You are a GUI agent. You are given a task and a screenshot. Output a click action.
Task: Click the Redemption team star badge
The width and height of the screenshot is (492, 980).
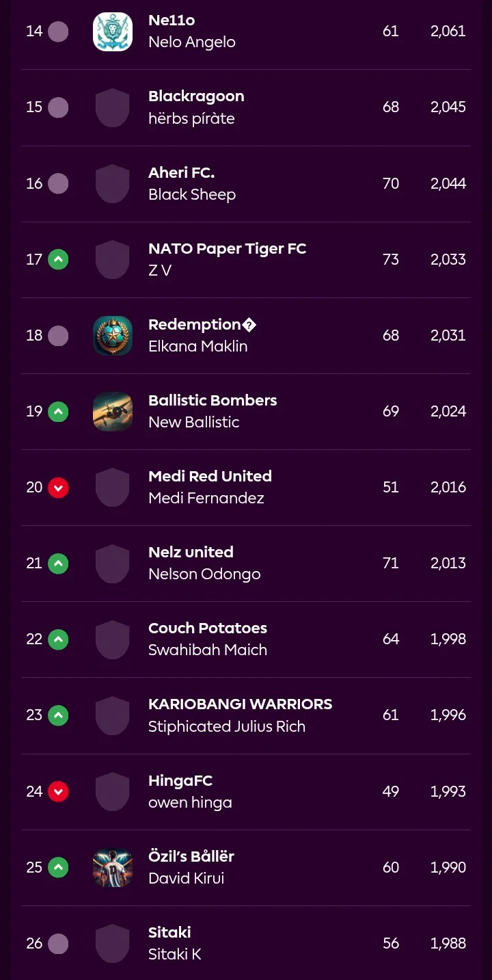pos(113,336)
